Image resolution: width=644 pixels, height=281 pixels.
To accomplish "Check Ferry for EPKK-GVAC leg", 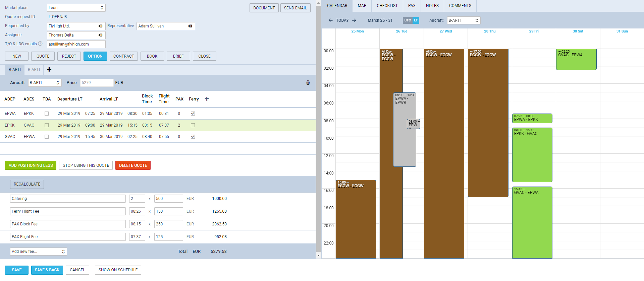I will pyautogui.click(x=193, y=125).
